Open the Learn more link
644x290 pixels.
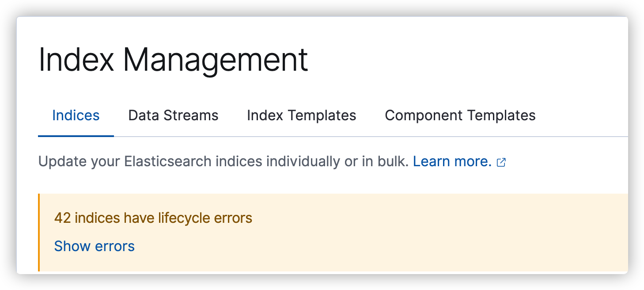pyautogui.click(x=452, y=161)
